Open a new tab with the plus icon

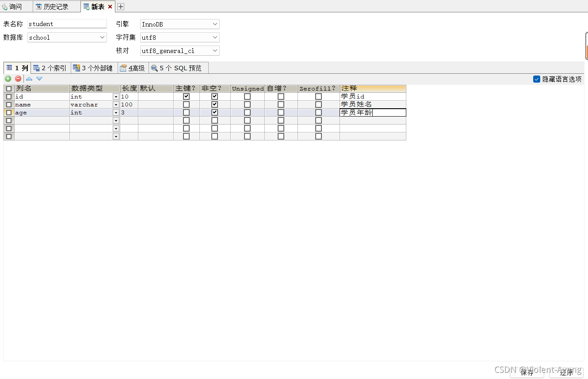pyautogui.click(x=120, y=7)
